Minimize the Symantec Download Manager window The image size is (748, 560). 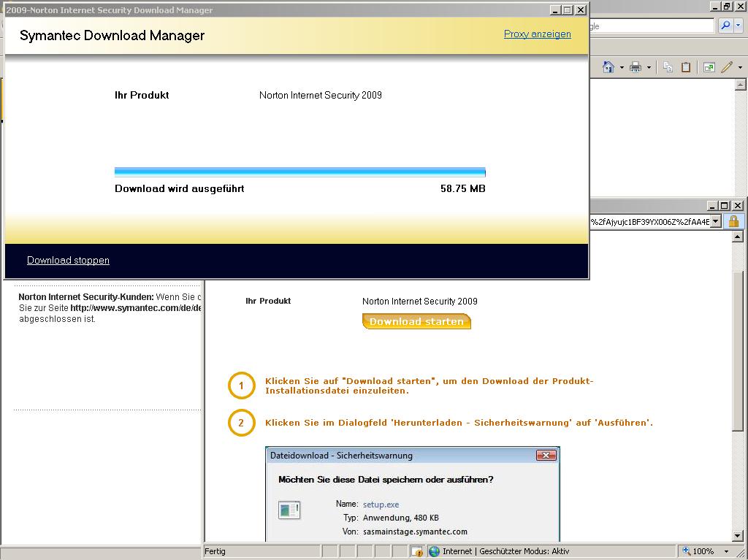(x=555, y=10)
